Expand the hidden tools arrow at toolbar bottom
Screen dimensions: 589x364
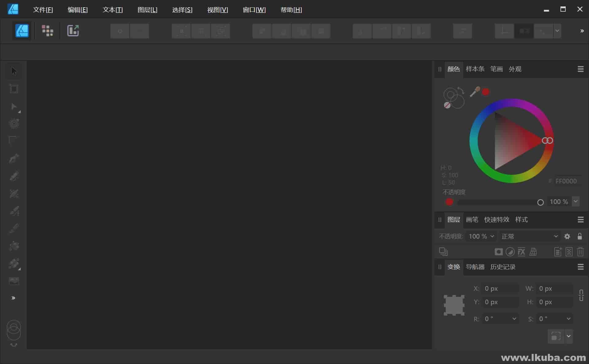point(13,297)
